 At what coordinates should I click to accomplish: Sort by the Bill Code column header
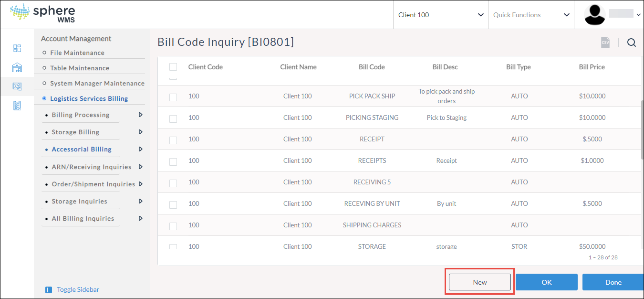[x=372, y=67]
